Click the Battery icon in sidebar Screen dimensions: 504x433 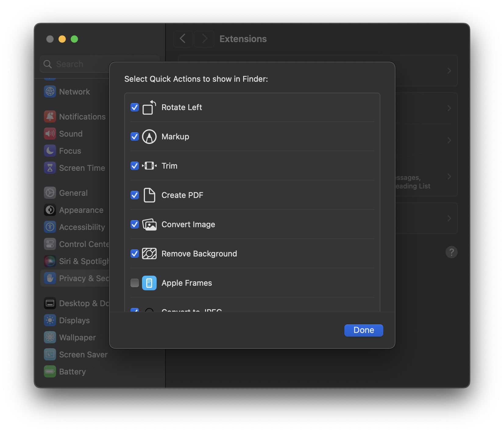(50, 371)
